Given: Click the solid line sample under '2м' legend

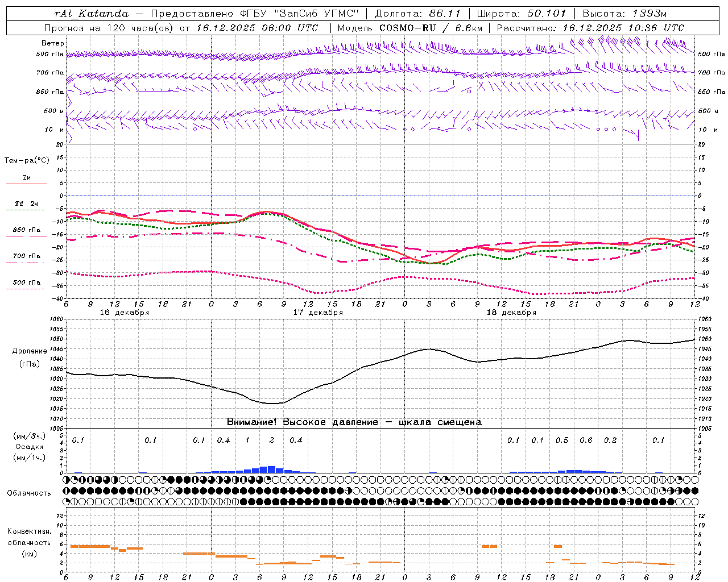Looking at the screenshot, I should click(x=26, y=184).
